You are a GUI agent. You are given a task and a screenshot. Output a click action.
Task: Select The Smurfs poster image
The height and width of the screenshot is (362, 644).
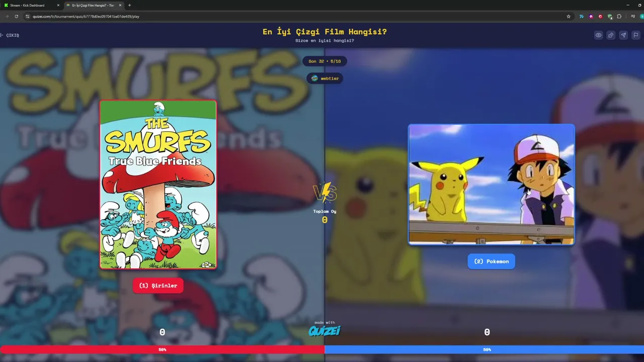[158, 185]
